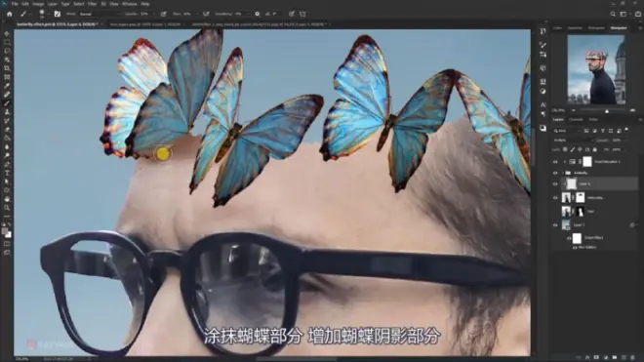Viewport: 644px width, 362px height.
Task: Select the Rectangular Marquee tool
Action: point(7,42)
